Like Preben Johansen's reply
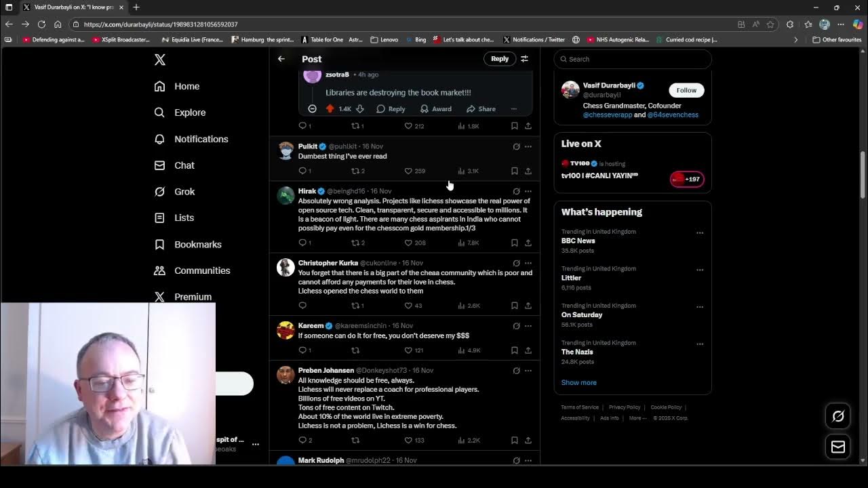The width and height of the screenshot is (868, 488). pyautogui.click(x=414, y=441)
